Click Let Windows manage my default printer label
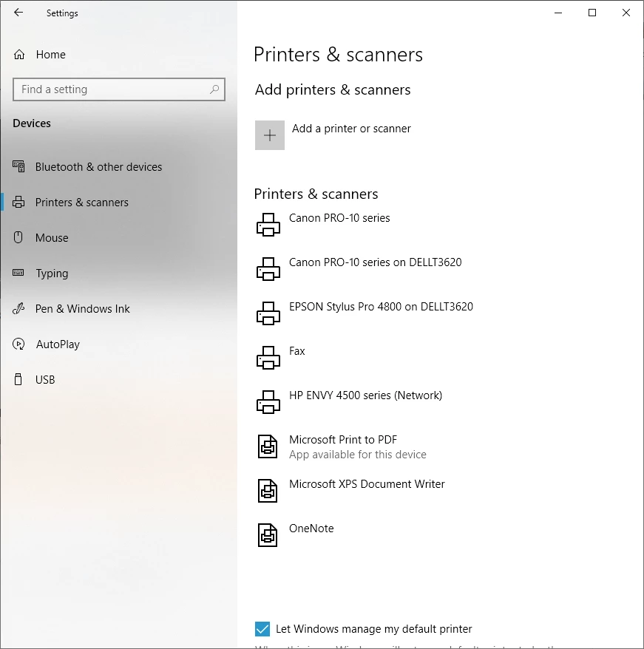Image resolution: width=644 pixels, height=649 pixels. (374, 629)
